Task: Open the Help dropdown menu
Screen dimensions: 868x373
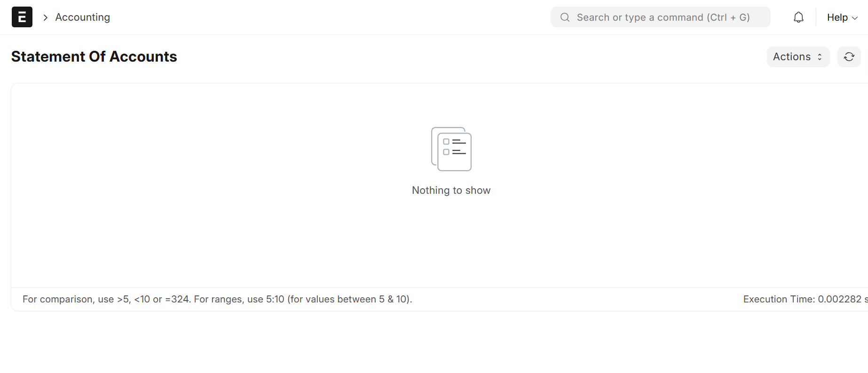Action: [x=842, y=17]
